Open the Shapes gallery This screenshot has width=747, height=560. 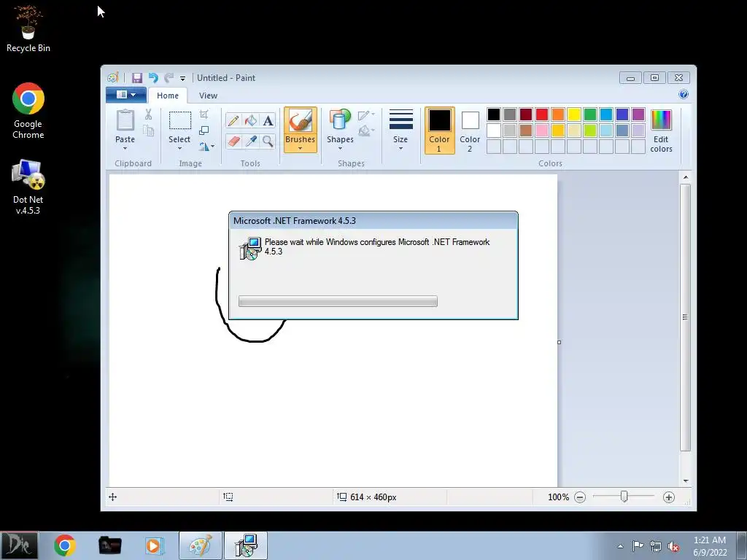tap(340, 128)
